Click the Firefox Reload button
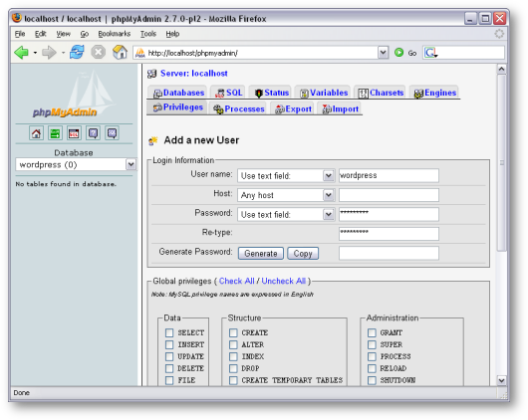Image resolution: width=528 pixels, height=420 pixels. point(77,53)
